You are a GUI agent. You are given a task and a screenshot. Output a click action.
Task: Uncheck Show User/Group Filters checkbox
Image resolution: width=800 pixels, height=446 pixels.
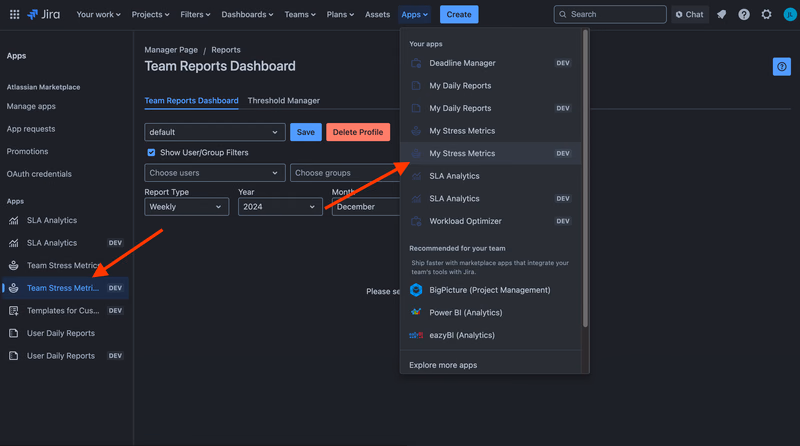(151, 153)
